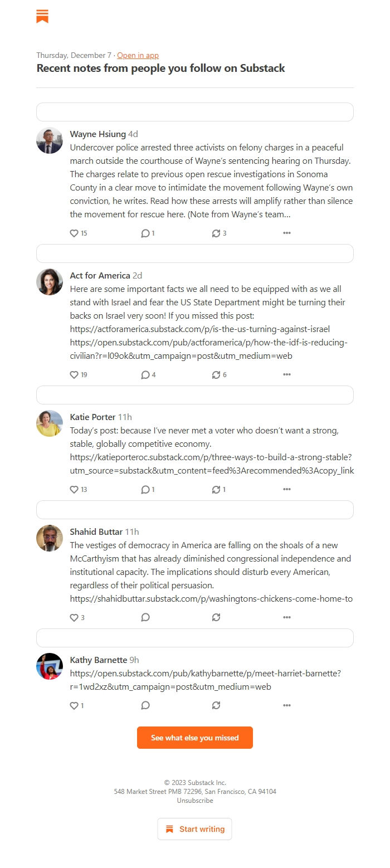The height and width of the screenshot is (868, 390).
Task: Click the Substack logo at top
Action: tap(42, 17)
